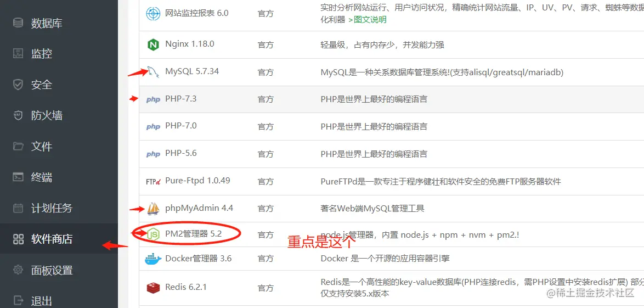Click the Docker管理器 3.6 name
The width and height of the screenshot is (644, 308).
[x=199, y=259]
